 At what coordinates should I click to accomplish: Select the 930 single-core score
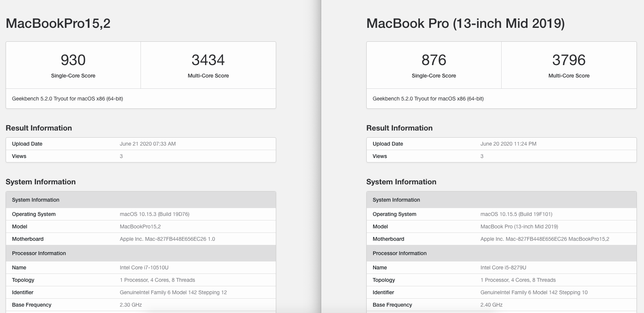point(73,60)
